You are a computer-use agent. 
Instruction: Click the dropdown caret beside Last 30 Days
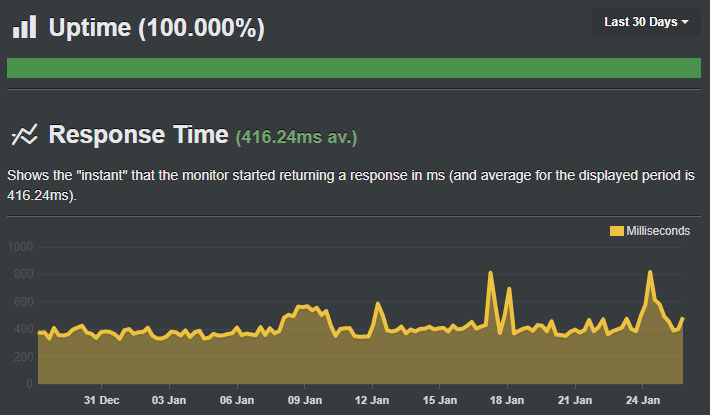pos(685,22)
